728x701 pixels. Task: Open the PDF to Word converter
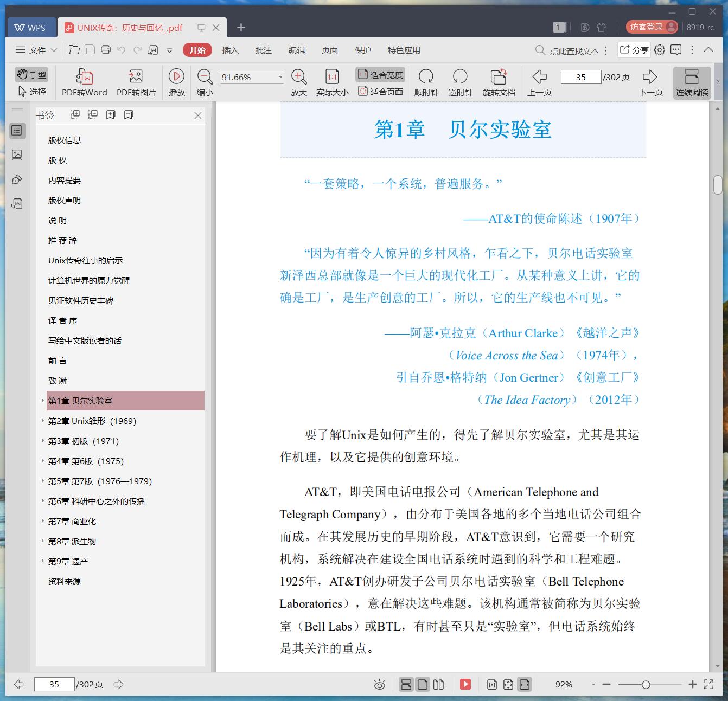(x=84, y=82)
